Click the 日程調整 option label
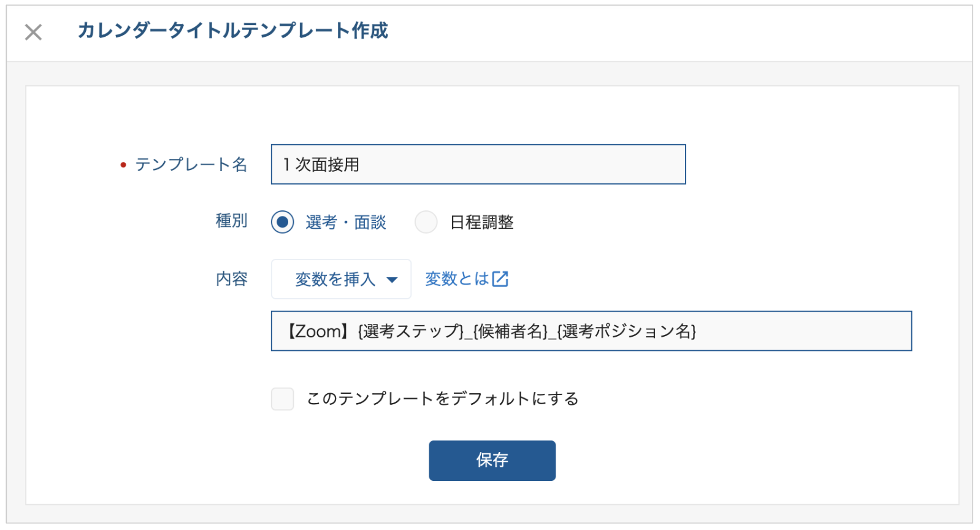This screenshot has width=980, height=530. click(482, 222)
